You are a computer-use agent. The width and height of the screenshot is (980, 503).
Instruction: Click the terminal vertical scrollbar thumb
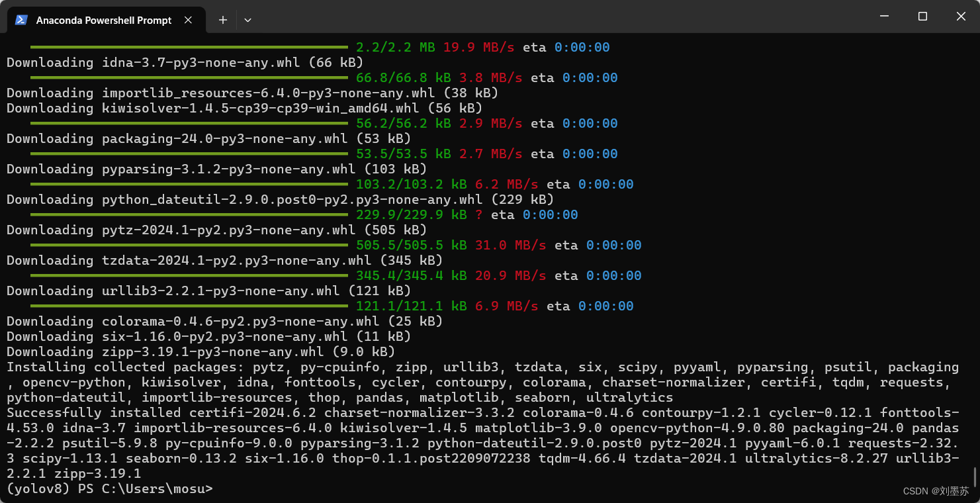point(975,477)
